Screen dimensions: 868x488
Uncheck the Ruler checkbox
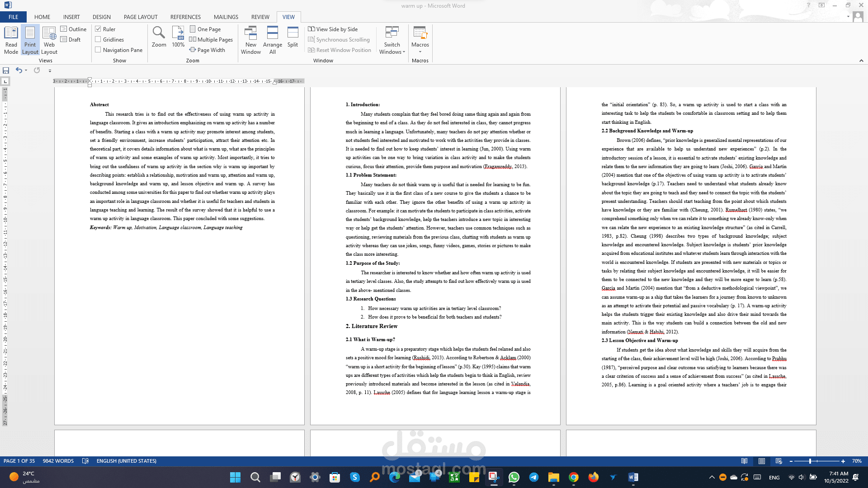click(x=98, y=29)
